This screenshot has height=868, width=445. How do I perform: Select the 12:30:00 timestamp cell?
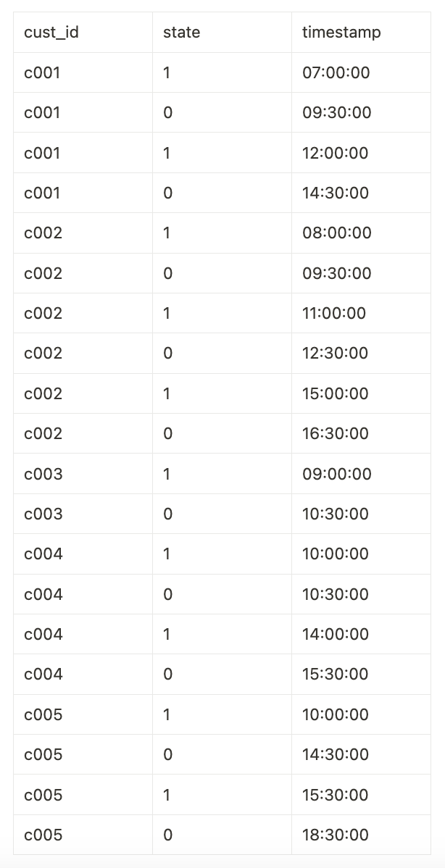click(x=335, y=353)
